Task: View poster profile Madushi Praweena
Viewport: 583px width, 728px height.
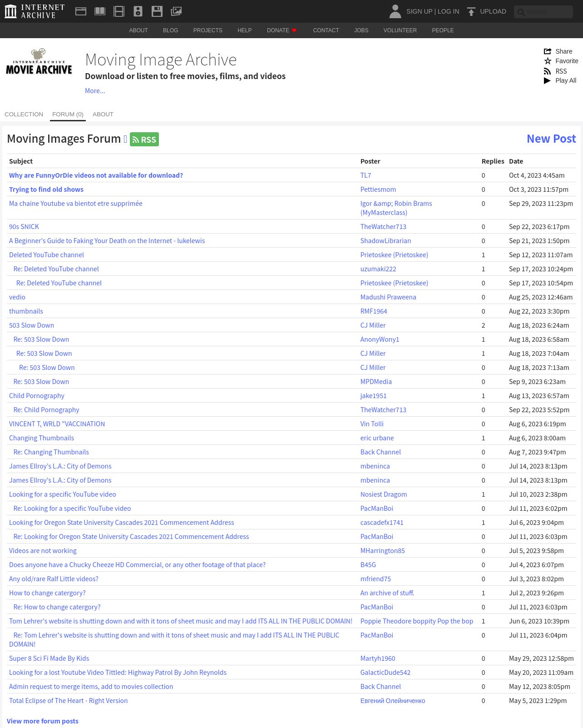Action: click(x=388, y=297)
